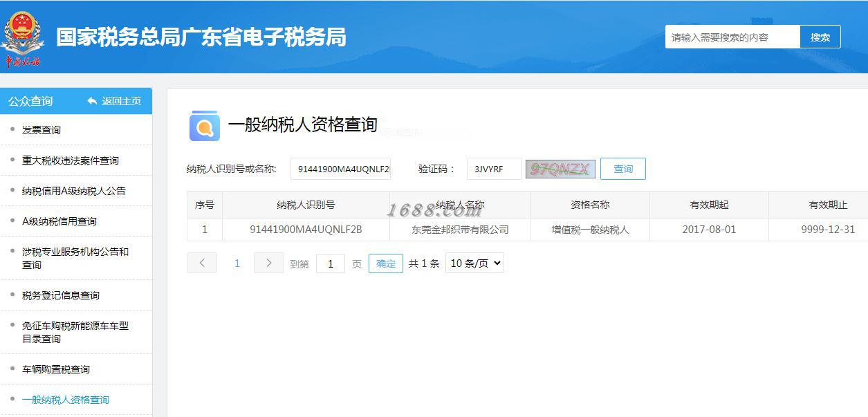Click the 验证码 input field
Viewport: 868px width, 417px height.
[x=494, y=169]
